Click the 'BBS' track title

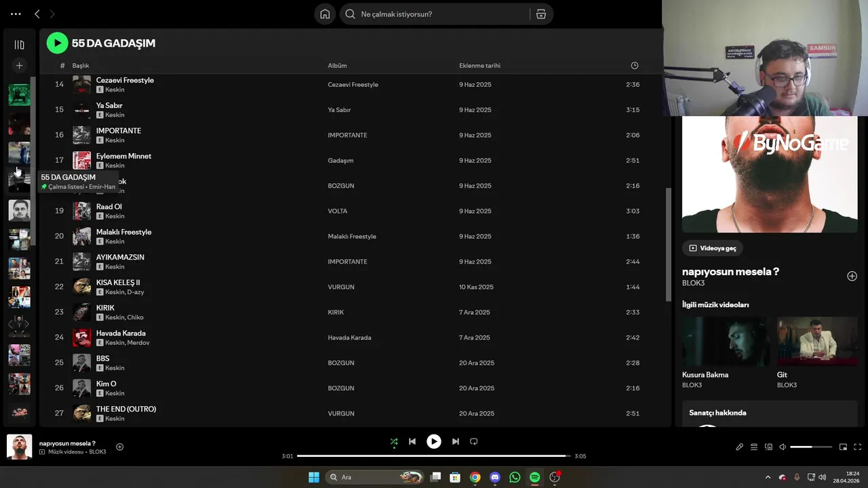(102, 359)
